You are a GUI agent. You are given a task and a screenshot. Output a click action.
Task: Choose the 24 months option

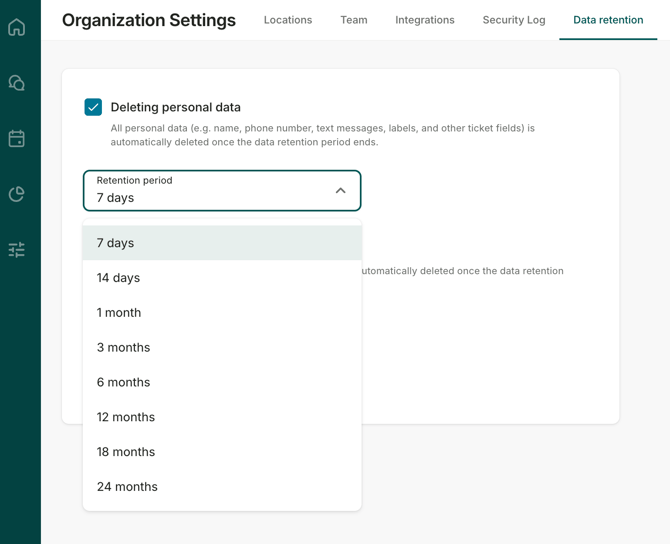pyautogui.click(x=222, y=487)
